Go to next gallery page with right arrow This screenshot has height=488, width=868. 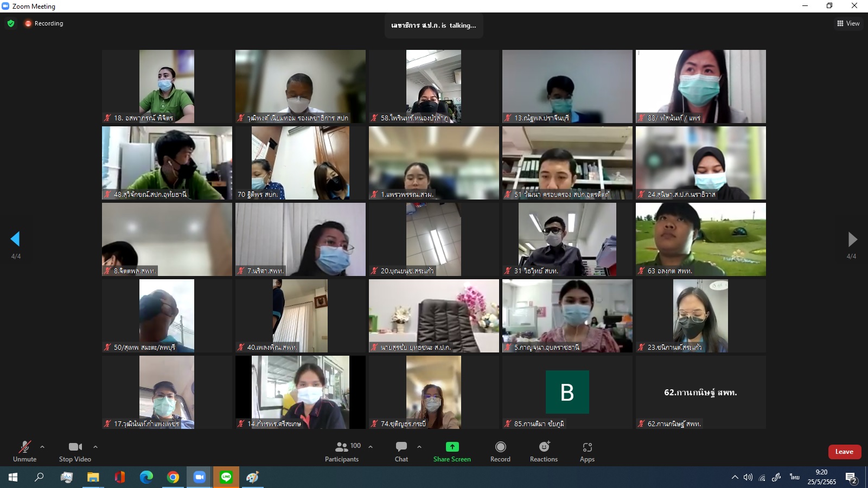click(x=852, y=239)
